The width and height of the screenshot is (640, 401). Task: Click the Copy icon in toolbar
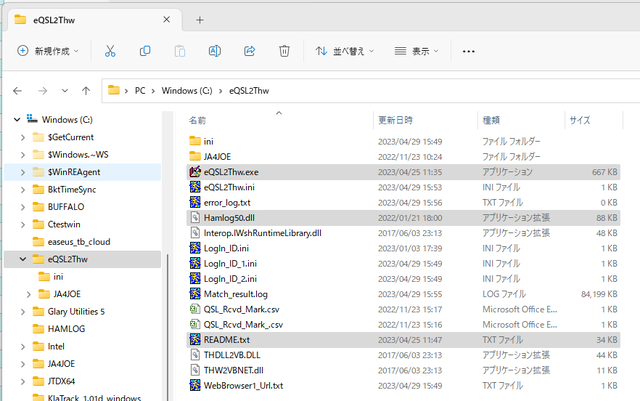coord(145,51)
